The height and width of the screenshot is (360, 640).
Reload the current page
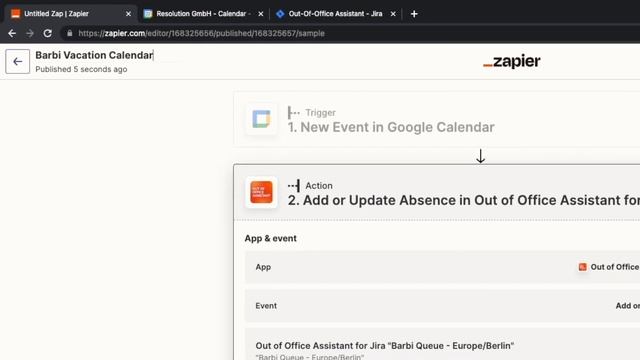48,33
